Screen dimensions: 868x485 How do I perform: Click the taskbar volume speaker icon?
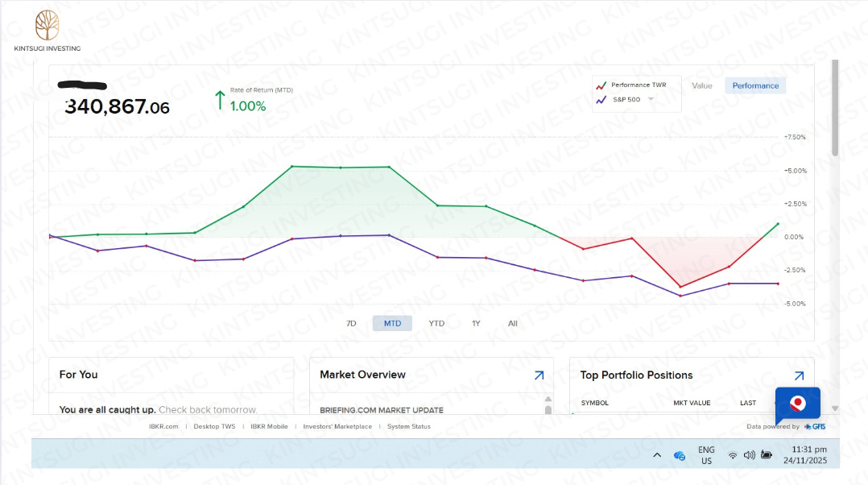(x=749, y=455)
